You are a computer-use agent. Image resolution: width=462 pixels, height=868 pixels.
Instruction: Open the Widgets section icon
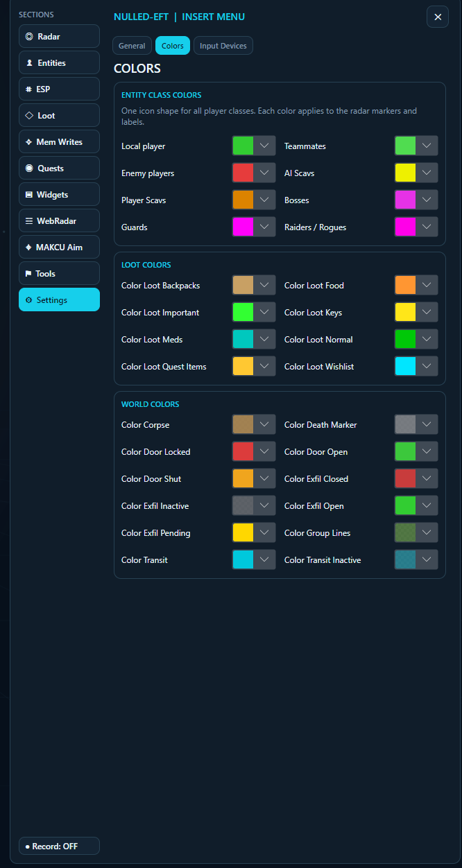click(x=29, y=194)
